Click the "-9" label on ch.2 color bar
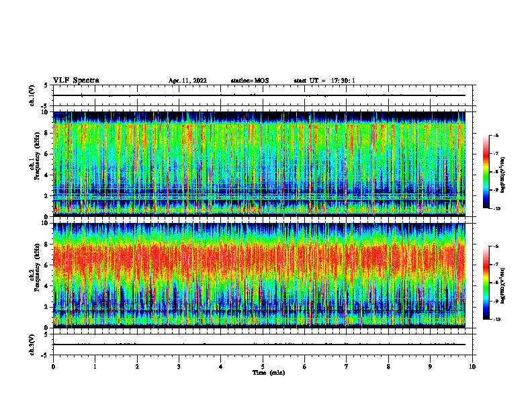The width and height of the screenshot is (532, 411). point(495,301)
